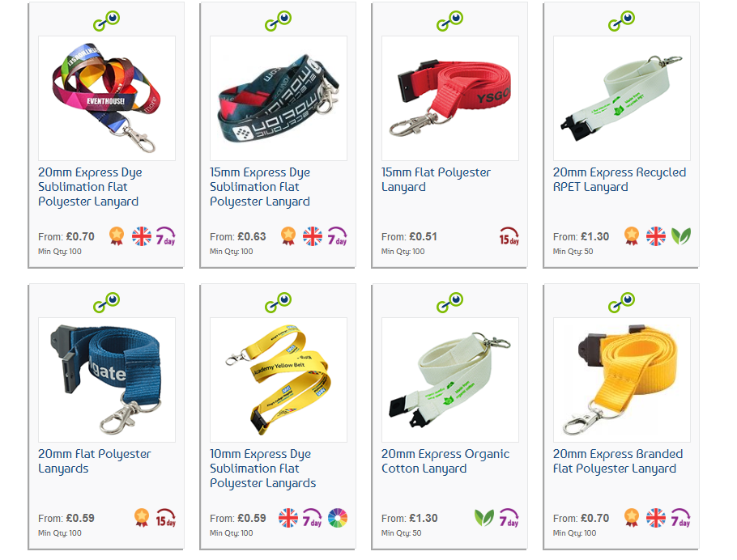Open 20mm Express Organic Cotton Lanyard link
The image size is (737, 560).
(445, 461)
